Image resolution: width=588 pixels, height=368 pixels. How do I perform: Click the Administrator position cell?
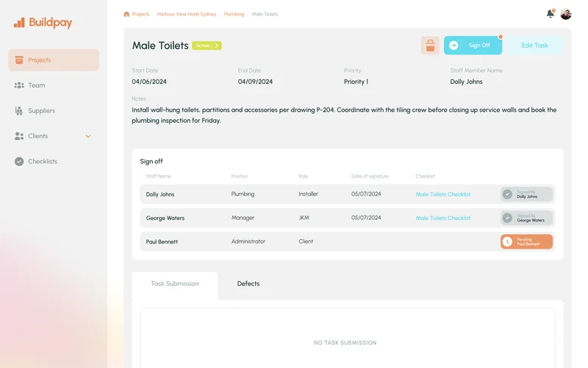click(248, 241)
